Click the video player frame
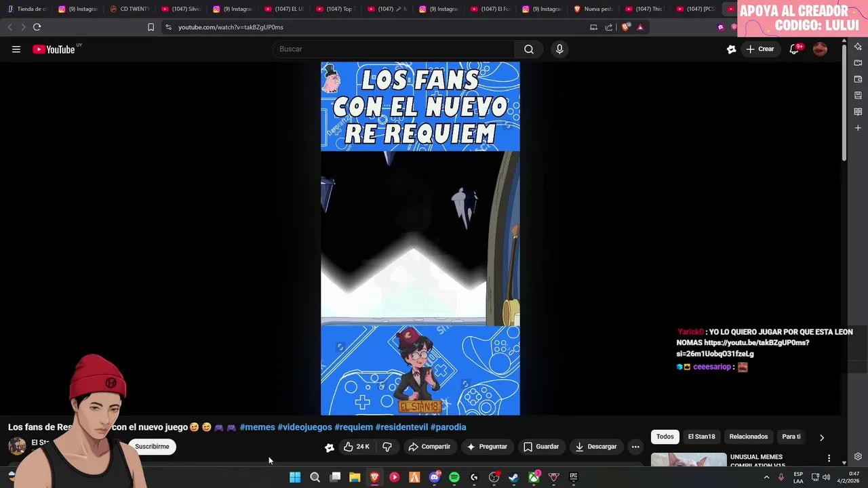The height and width of the screenshot is (488, 868). coord(420,239)
